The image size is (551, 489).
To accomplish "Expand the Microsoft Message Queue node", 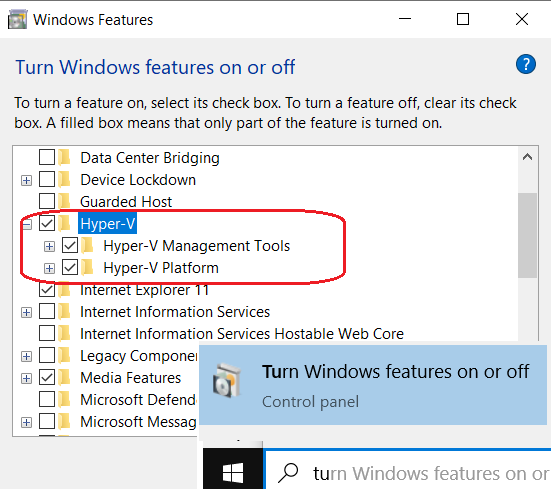I will click(26, 423).
